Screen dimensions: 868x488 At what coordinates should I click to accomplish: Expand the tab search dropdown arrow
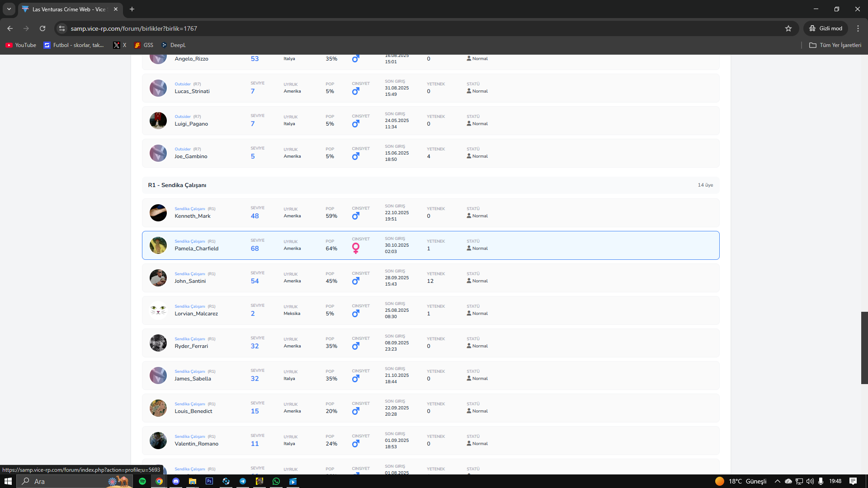click(9, 9)
